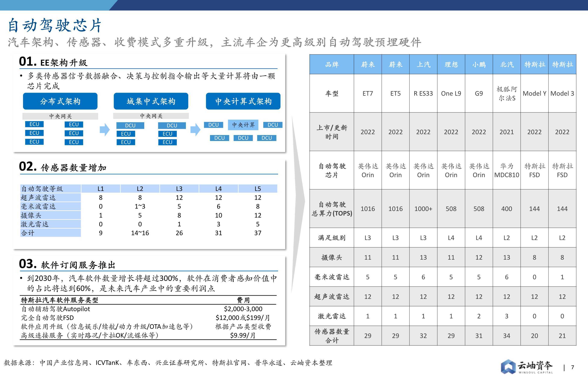This screenshot has width=588, height=378.
Task: Click the ET7 model cell
Action: pos(368,93)
